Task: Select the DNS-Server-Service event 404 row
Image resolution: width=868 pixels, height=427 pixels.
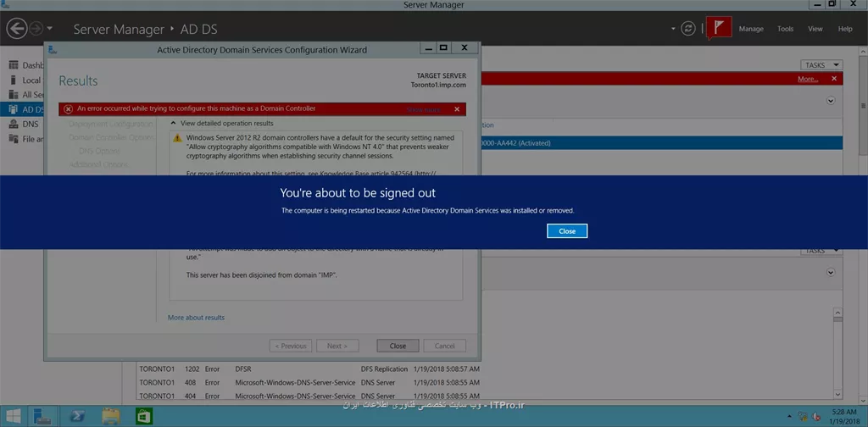Action: (x=310, y=396)
